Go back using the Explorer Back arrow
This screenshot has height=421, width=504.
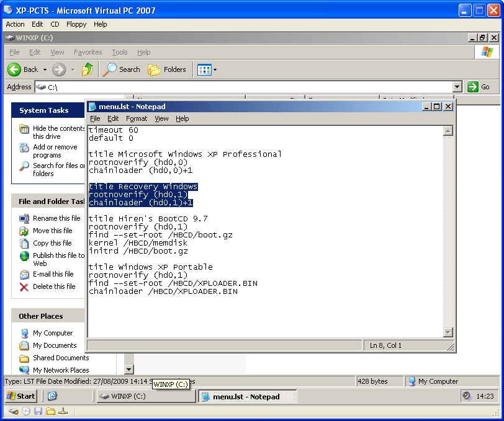click(14, 69)
